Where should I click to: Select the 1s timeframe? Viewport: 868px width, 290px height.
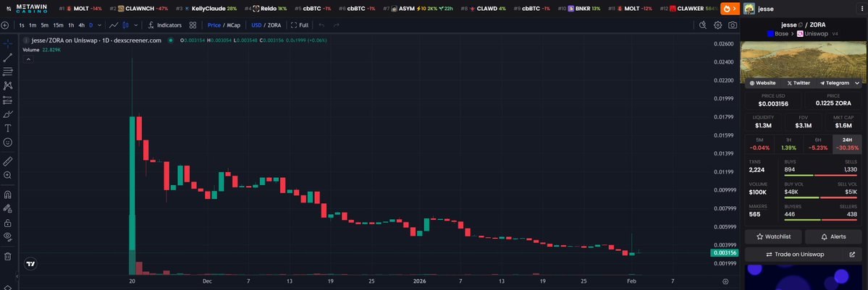(22, 25)
